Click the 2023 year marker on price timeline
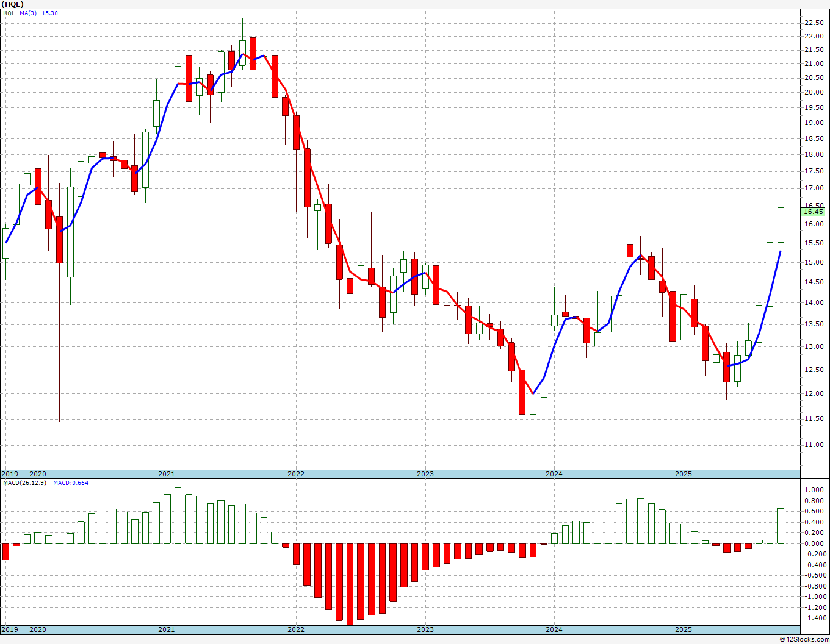830x644 pixels. click(425, 474)
